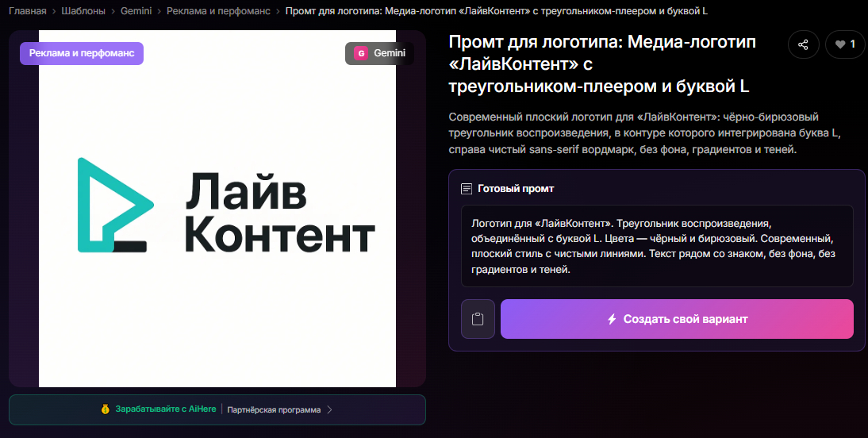
Task: Click the Gemini 'G' badge icon
Action: pyautogui.click(x=361, y=54)
